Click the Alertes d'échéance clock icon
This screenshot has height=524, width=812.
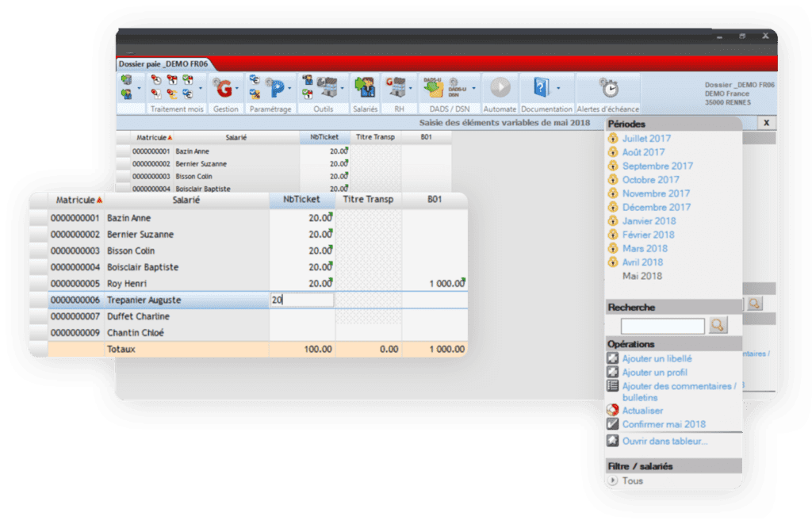point(608,87)
